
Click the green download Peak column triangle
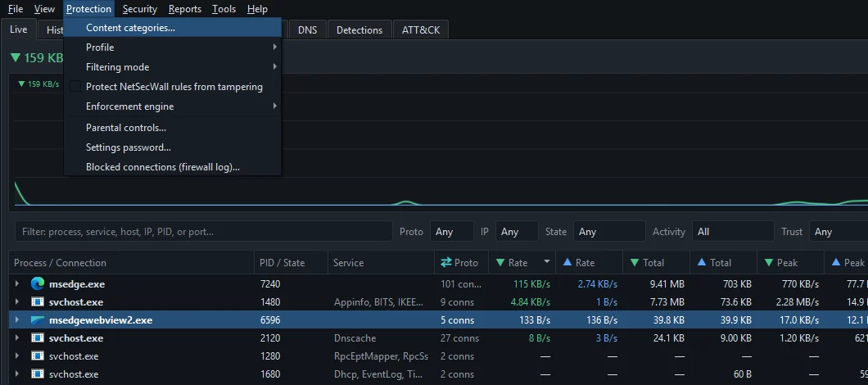769,263
